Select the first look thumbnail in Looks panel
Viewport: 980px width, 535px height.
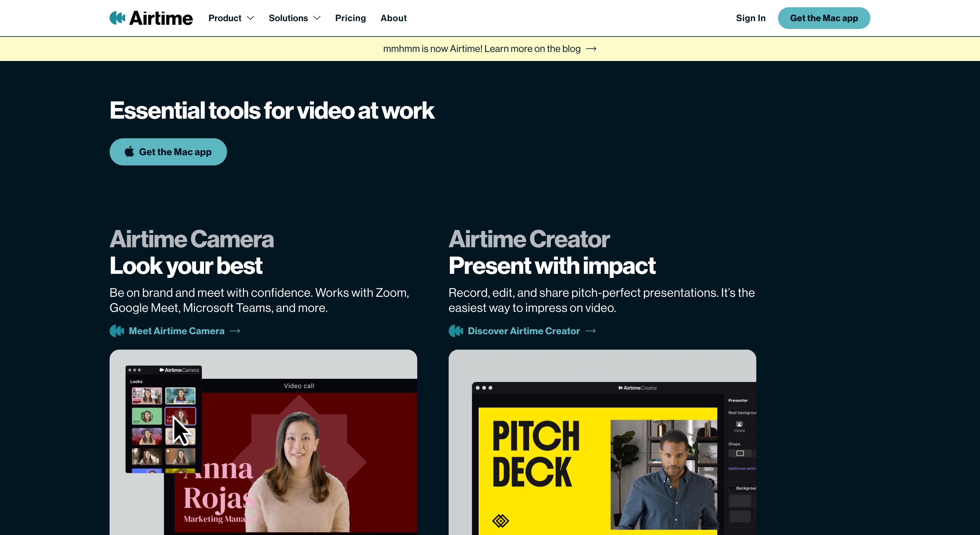(x=147, y=396)
